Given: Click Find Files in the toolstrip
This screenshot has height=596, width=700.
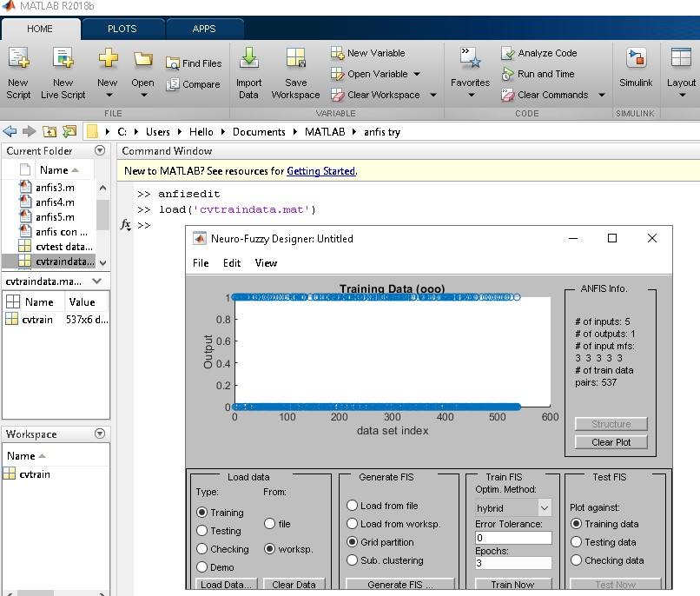Looking at the screenshot, I should click(194, 63).
